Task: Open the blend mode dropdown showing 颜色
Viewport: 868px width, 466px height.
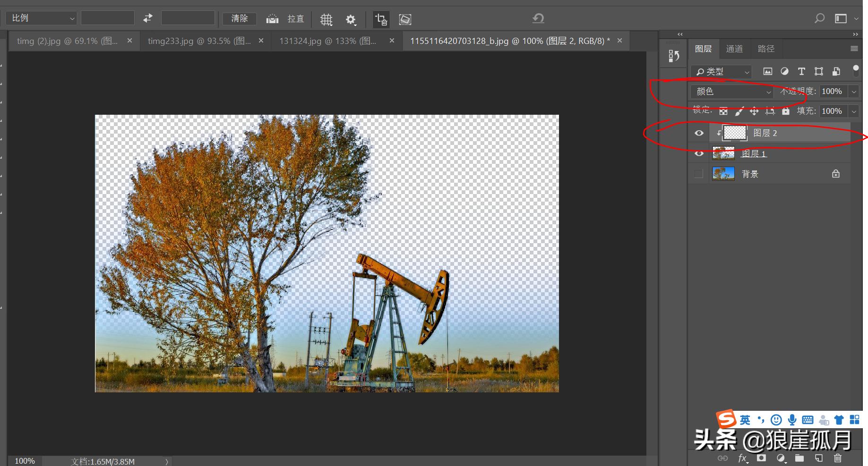Action: [x=731, y=92]
